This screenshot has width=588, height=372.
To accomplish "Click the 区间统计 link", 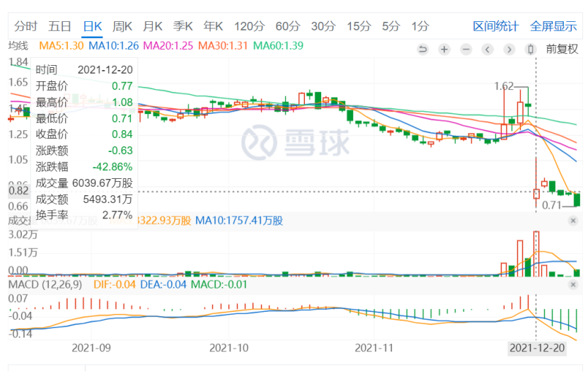I will click(x=495, y=26).
